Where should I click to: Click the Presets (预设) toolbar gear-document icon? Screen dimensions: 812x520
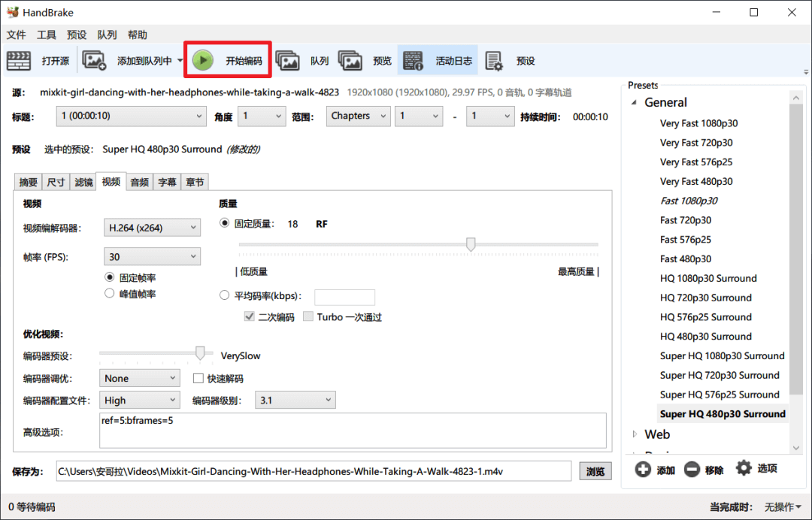pyautogui.click(x=493, y=61)
